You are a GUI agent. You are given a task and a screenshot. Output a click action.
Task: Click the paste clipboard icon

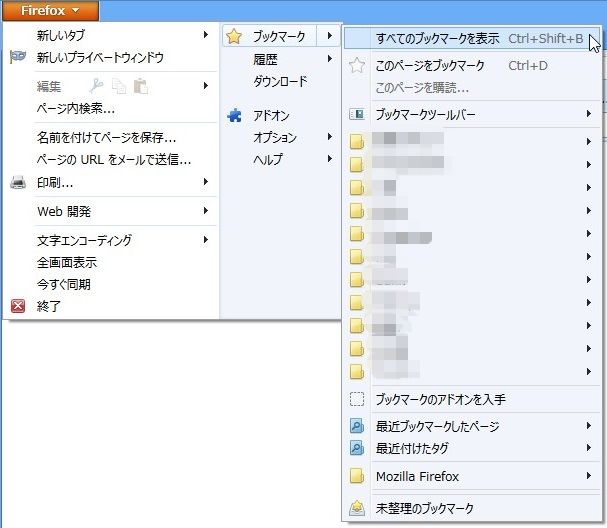tap(141, 86)
